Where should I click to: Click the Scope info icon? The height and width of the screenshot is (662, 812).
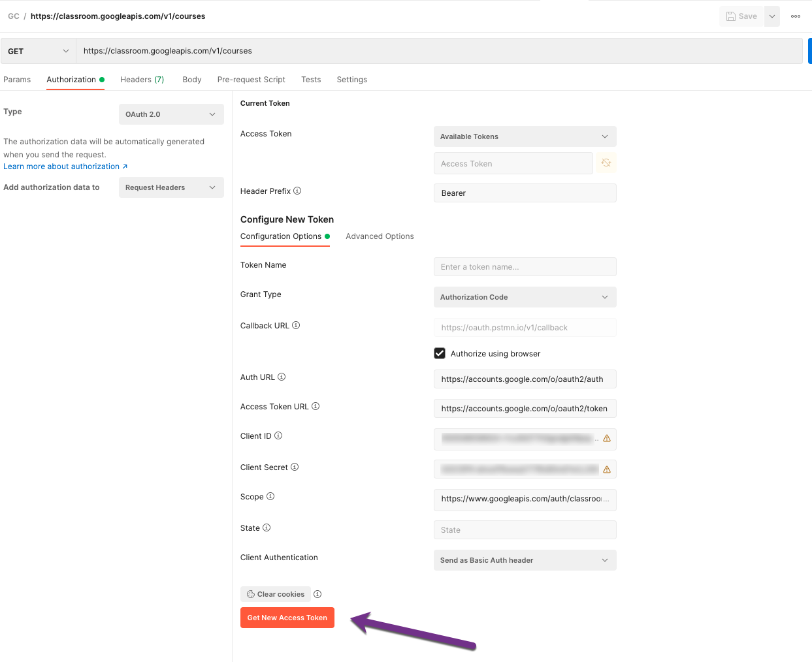tap(270, 496)
